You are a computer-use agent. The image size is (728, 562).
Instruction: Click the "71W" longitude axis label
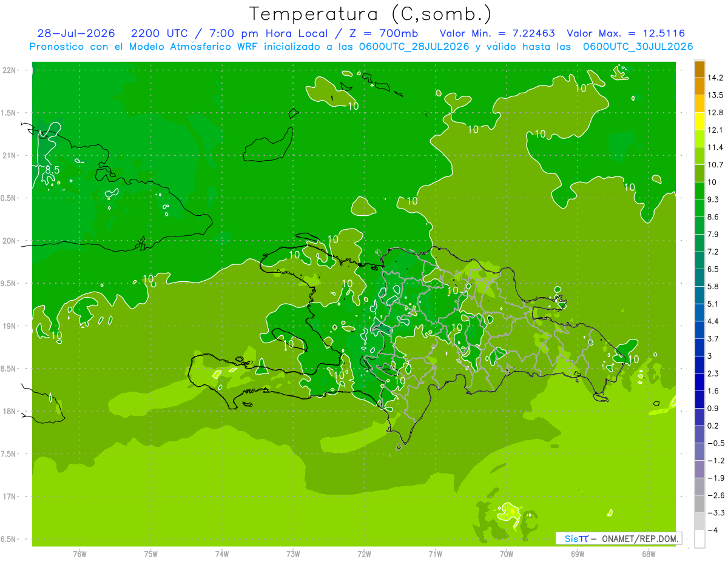pos(435,554)
